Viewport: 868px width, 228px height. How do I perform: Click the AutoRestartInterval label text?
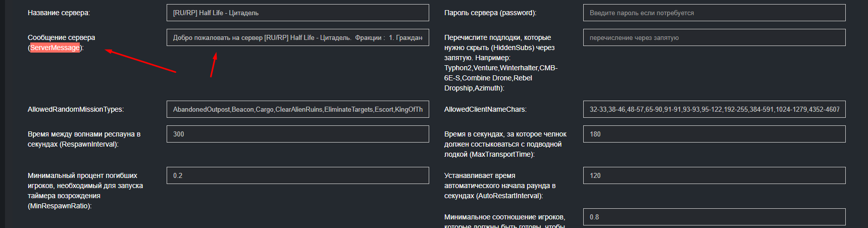click(499, 186)
